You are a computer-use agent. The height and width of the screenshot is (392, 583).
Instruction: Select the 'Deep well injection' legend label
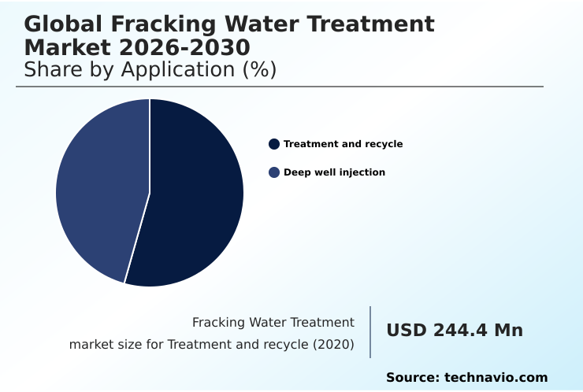point(334,172)
